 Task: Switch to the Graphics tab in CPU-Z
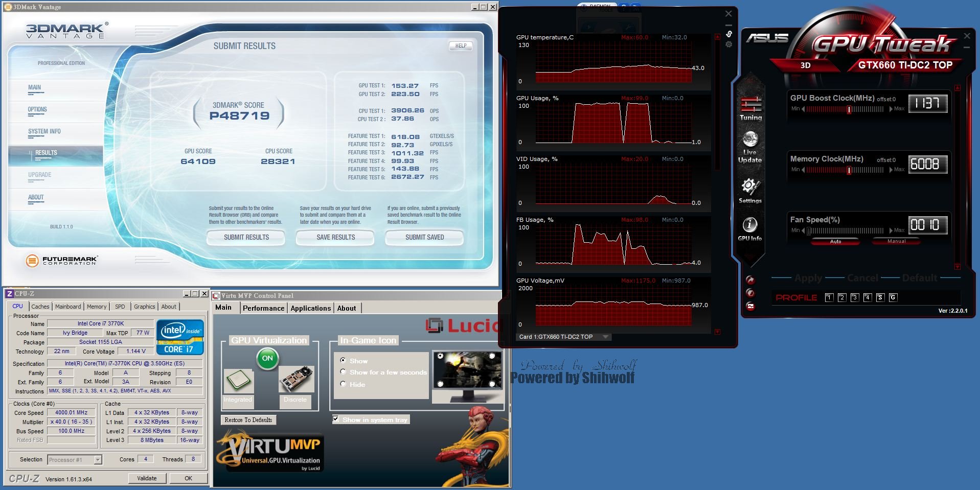[x=145, y=307]
